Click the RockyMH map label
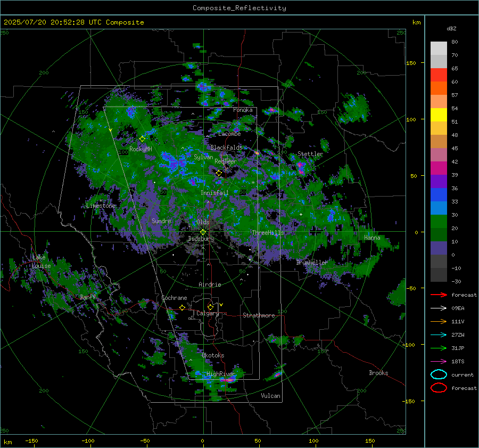479x448 pixels. coord(141,149)
